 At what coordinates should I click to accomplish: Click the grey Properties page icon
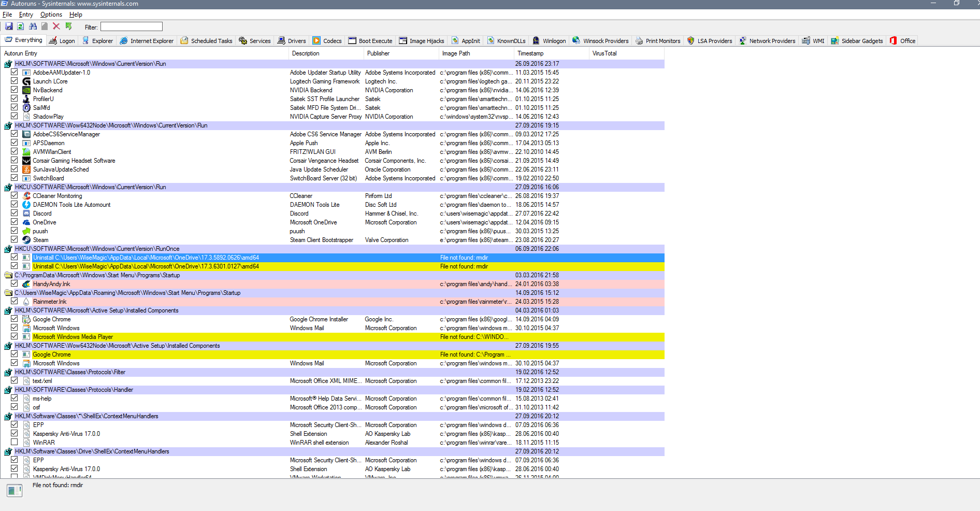point(45,26)
